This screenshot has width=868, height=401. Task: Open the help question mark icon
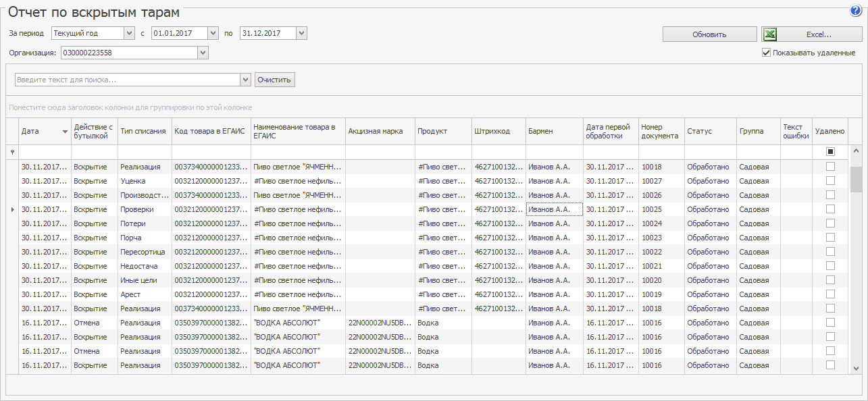coord(856,11)
